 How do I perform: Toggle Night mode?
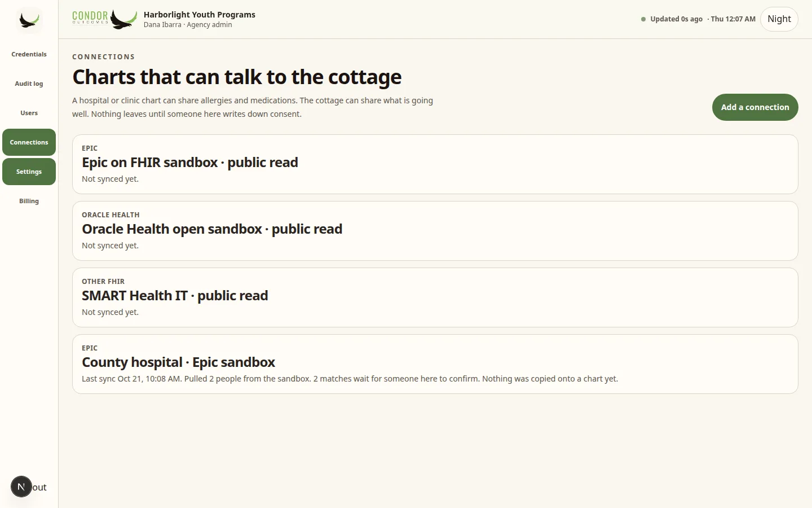coord(779,19)
